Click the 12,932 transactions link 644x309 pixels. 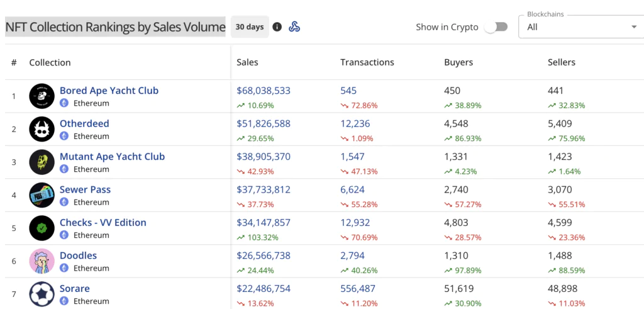click(355, 222)
